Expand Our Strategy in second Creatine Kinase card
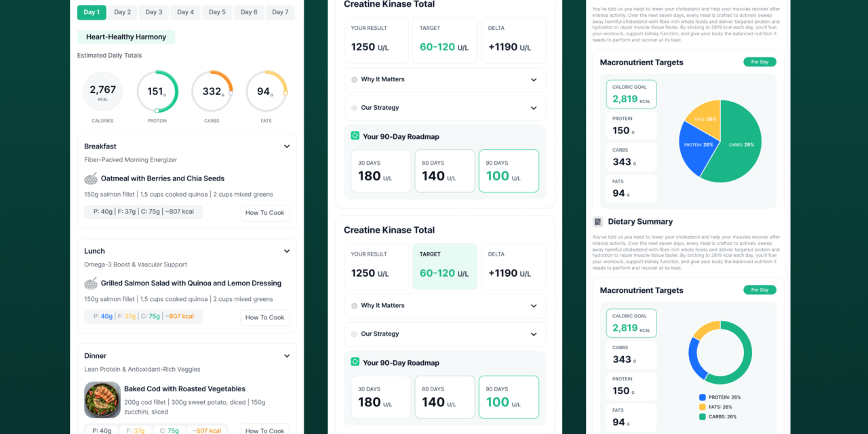Image resolution: width=868 pixels, height=434 pixels. coord(534,334)
